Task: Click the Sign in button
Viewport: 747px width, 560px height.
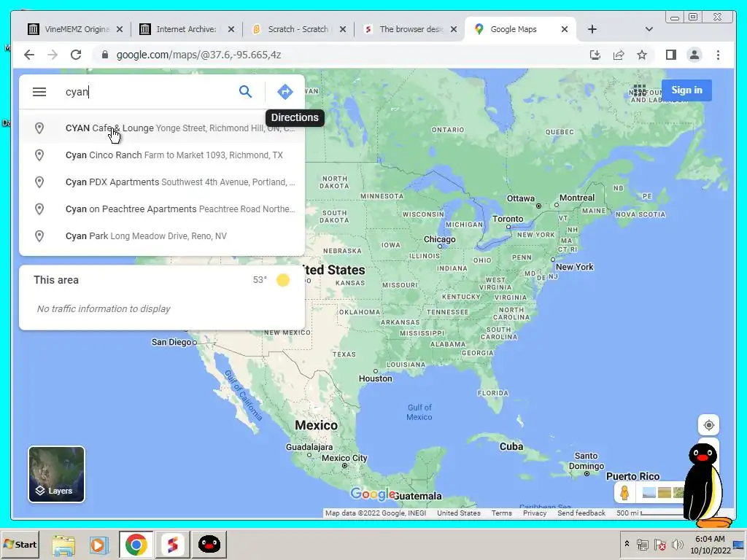Action: 686,90
